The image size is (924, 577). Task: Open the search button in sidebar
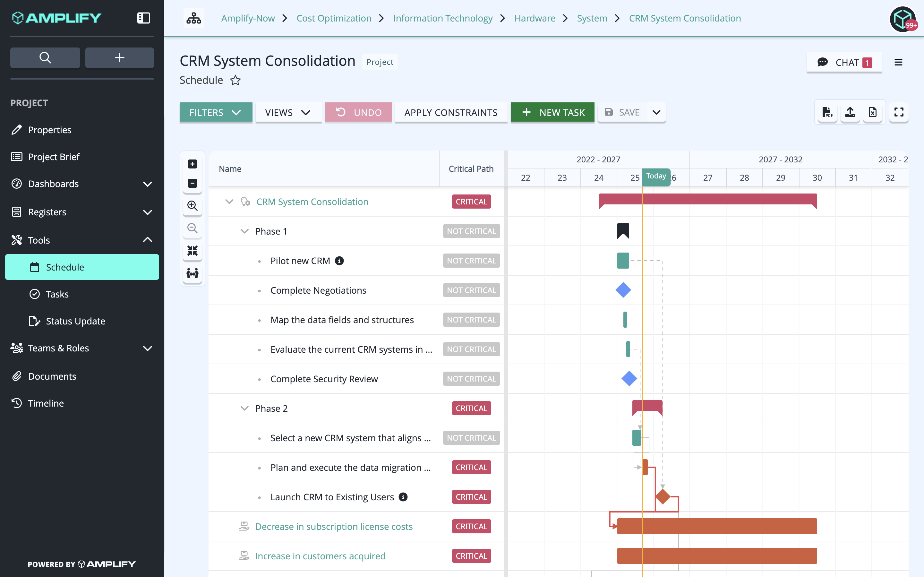click(45, 58)
